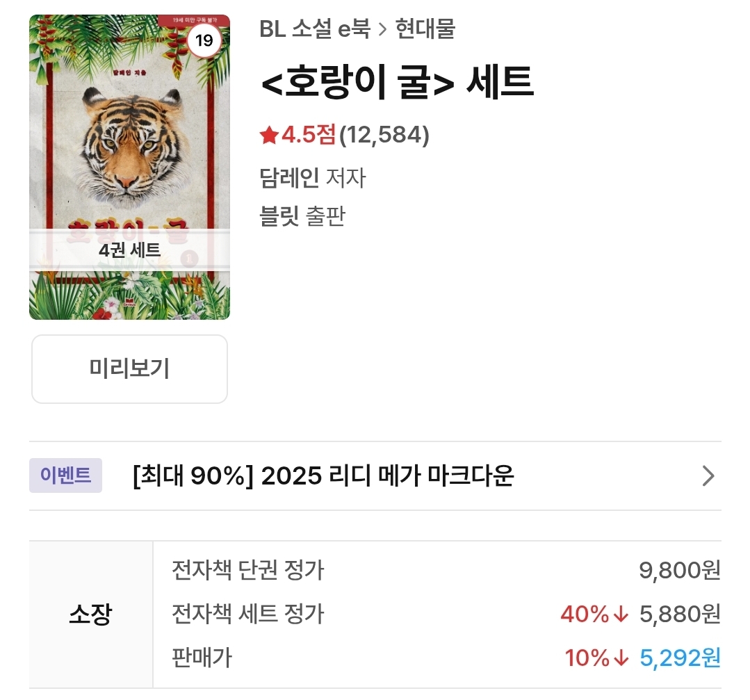Tap the 19 age-restriction badge
Image resolution: width=750 pixels, height=700 pixels.
[x=204, y=41]
